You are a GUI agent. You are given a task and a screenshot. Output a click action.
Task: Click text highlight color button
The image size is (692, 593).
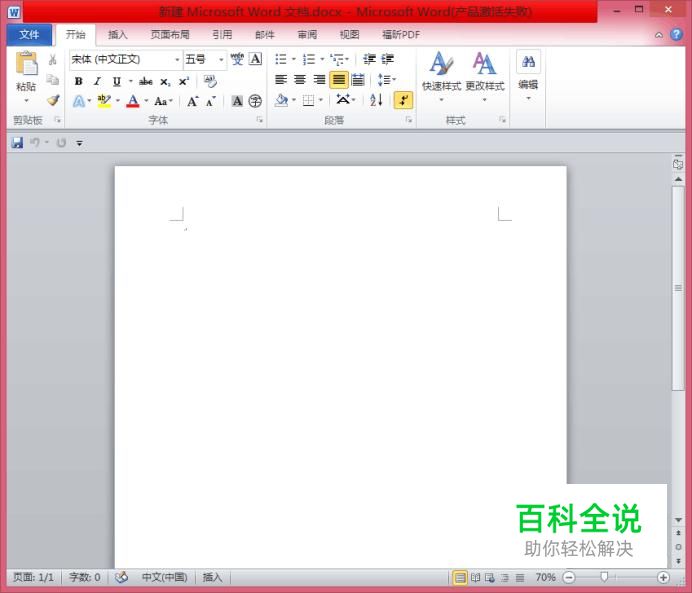tap(104, 101)
